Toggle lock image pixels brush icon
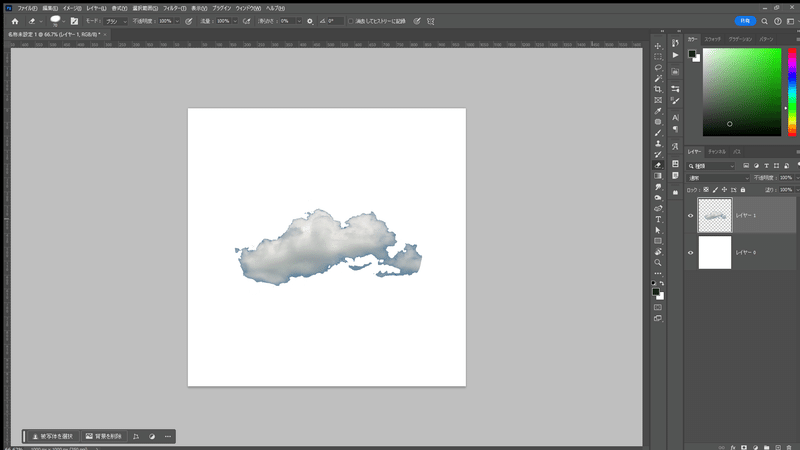The image size is (800, 450). [715, 190]
